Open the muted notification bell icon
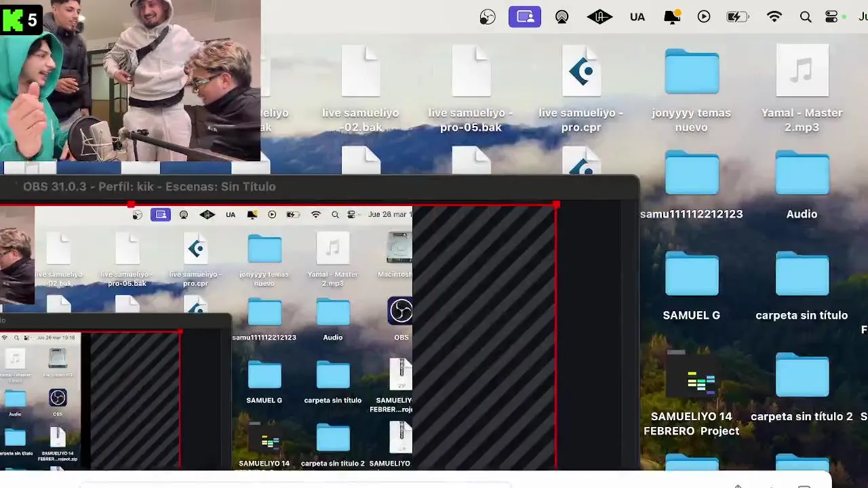 [671, 17]
